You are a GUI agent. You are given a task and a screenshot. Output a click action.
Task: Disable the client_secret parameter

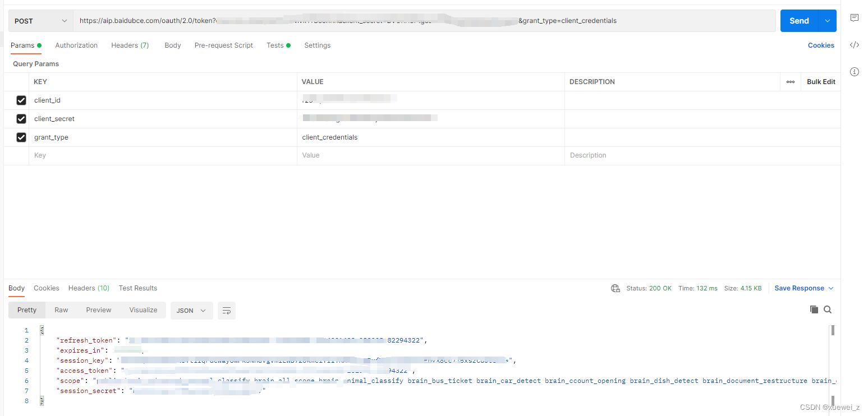(21, 118)
